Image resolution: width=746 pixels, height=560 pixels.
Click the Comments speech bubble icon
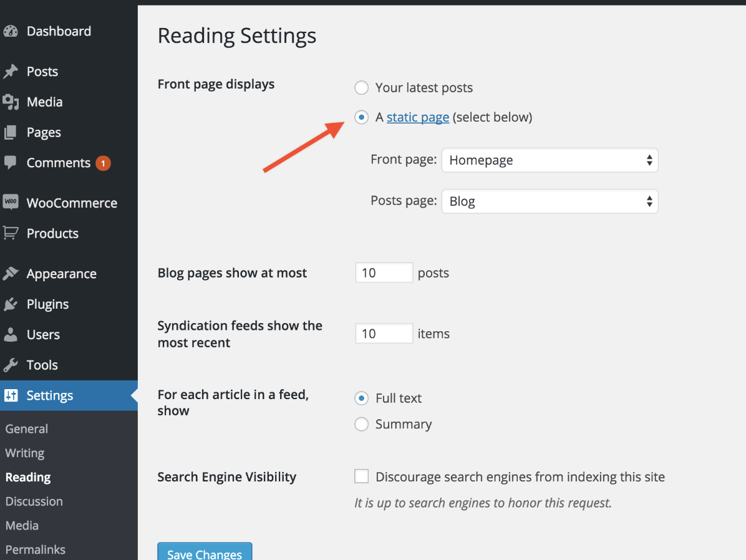click(x=11, y=163)
